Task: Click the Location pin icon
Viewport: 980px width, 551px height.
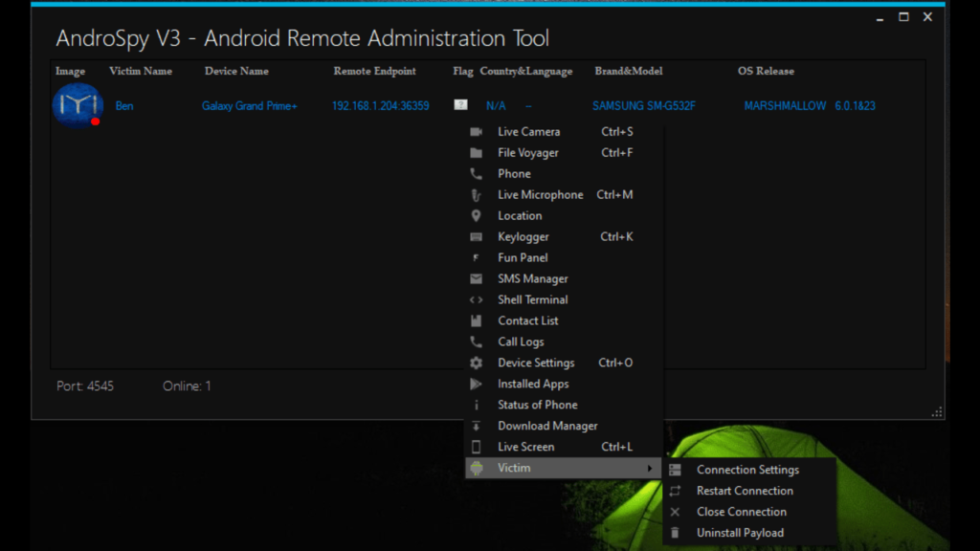Action: point(477,215)
